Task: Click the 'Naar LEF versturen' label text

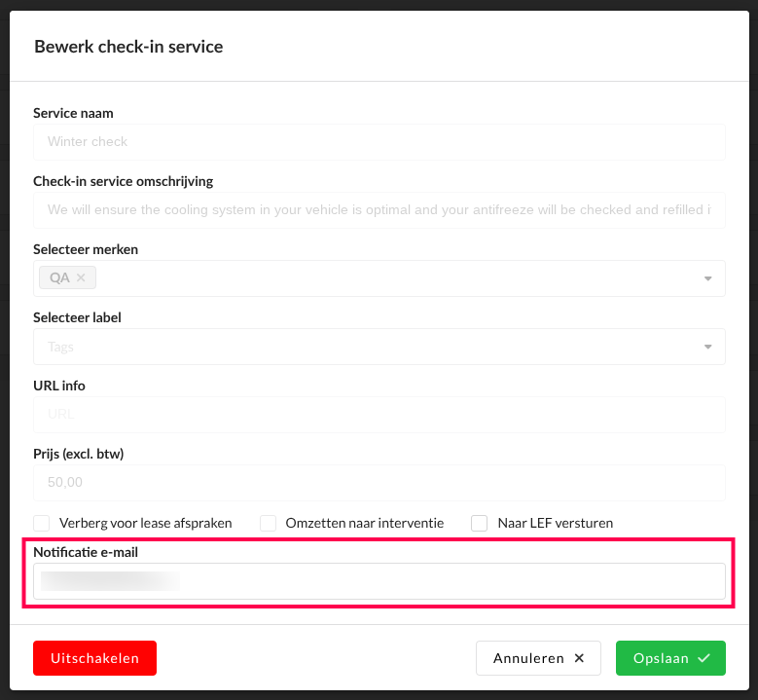Action: 555,523
